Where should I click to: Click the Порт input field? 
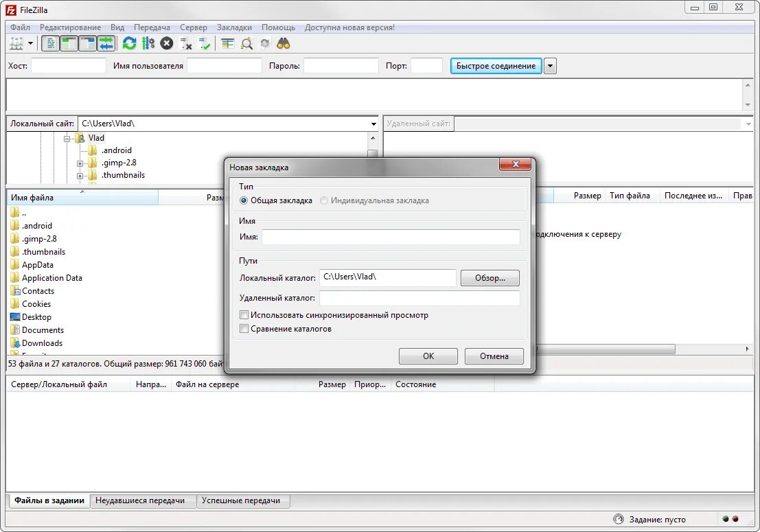(426, 66)
